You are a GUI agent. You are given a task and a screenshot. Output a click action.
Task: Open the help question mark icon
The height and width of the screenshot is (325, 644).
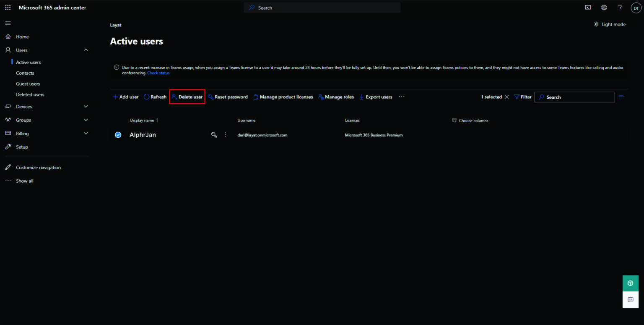(620, 8)
